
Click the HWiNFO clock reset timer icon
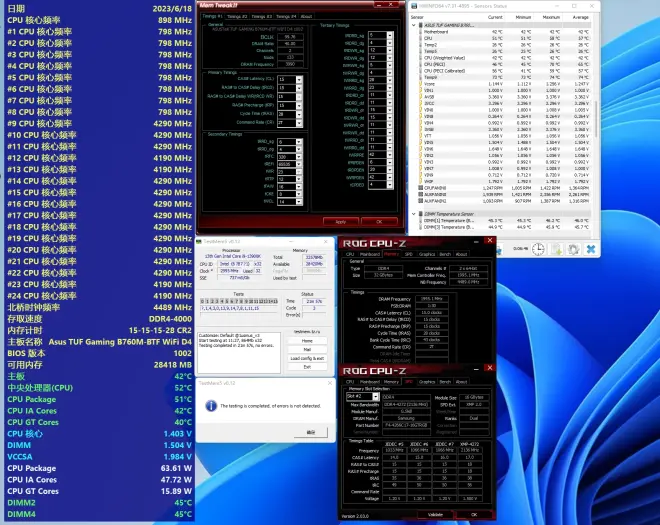tap(539, 251)
